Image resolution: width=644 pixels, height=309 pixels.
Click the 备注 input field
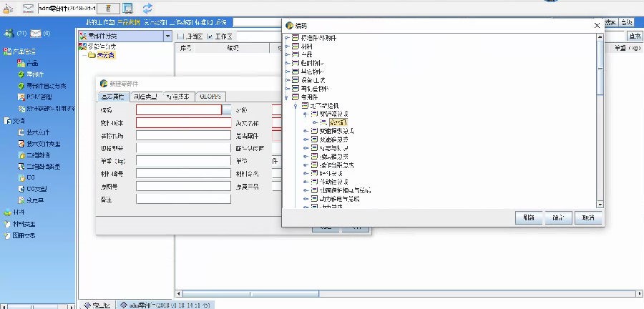pos(182,199)
